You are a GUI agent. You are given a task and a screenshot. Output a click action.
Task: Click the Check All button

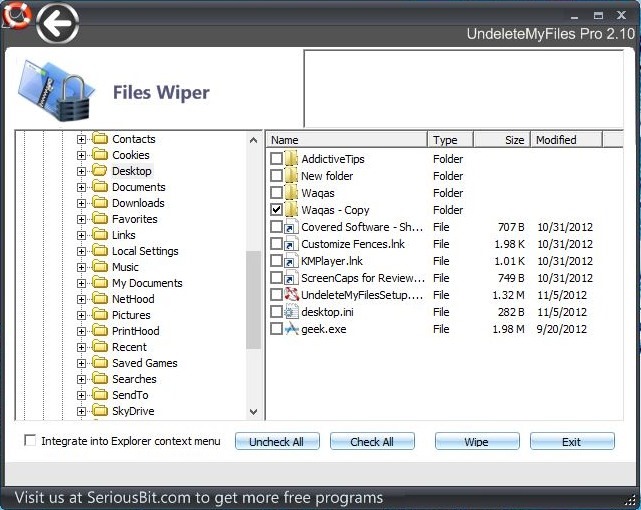372,441
